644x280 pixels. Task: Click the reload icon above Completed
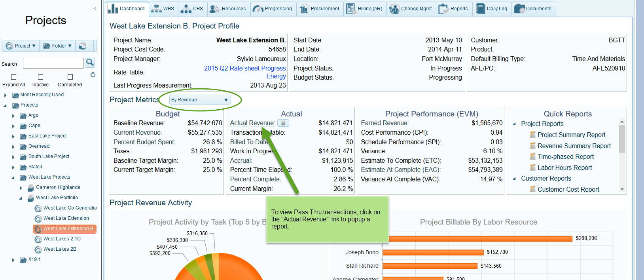click(x=93, y=74)
